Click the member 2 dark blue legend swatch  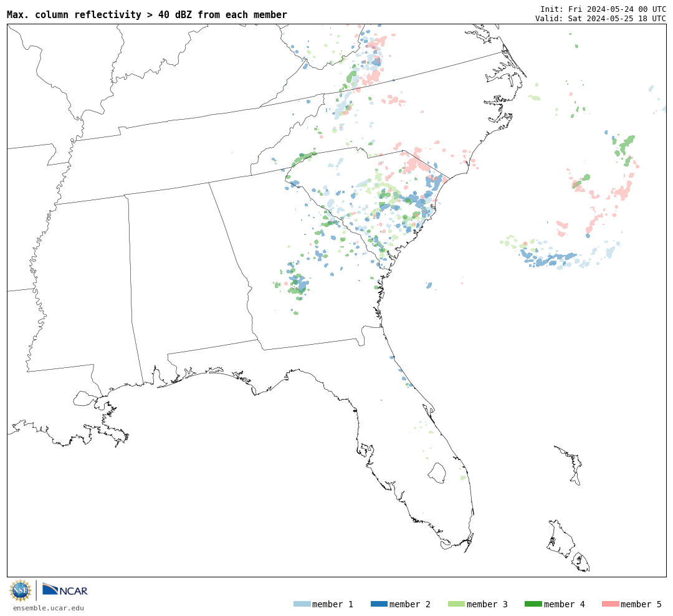[x=379, y=604]
